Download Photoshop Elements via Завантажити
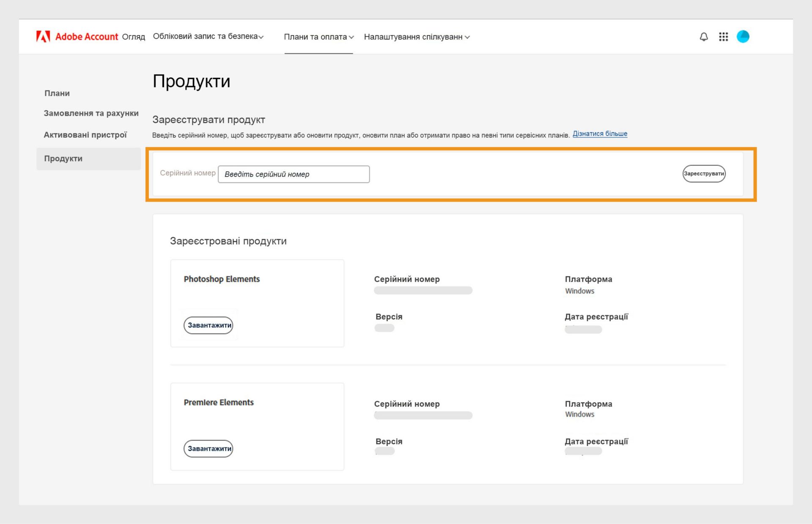Image resolution: width=812 pixels, height=524 pixels. coord(208,325)
